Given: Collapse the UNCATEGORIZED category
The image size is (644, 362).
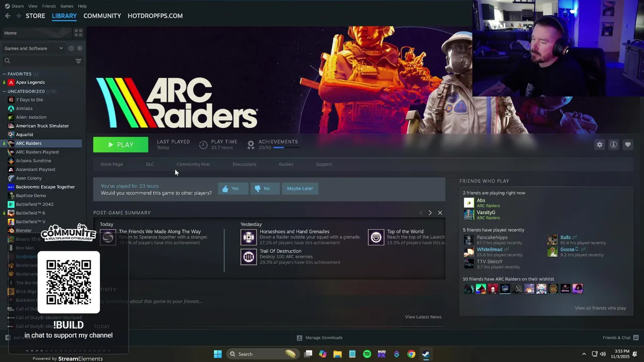Looking at the screenshot, I should [x=4, y=92].
